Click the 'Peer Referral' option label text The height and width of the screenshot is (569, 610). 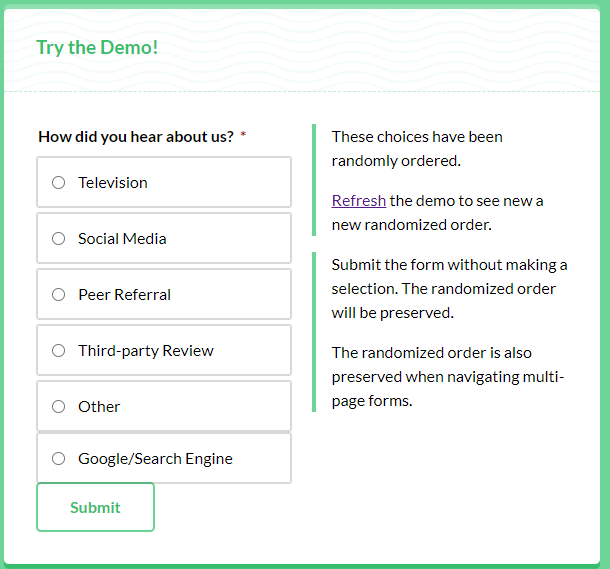click(124, 295)
